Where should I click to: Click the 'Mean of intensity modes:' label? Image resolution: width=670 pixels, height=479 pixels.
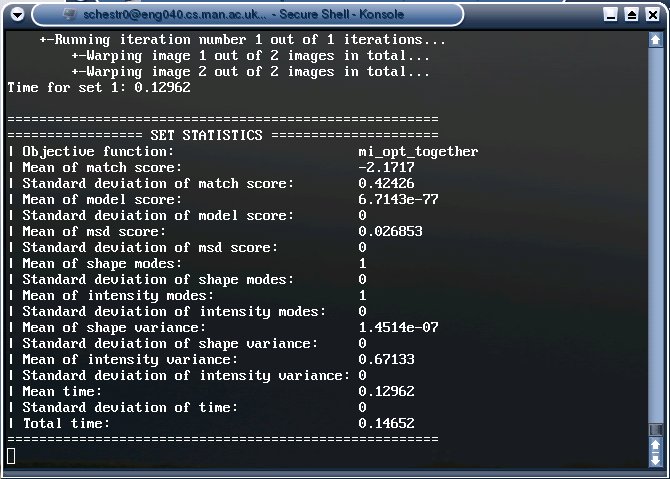point(118,296)
